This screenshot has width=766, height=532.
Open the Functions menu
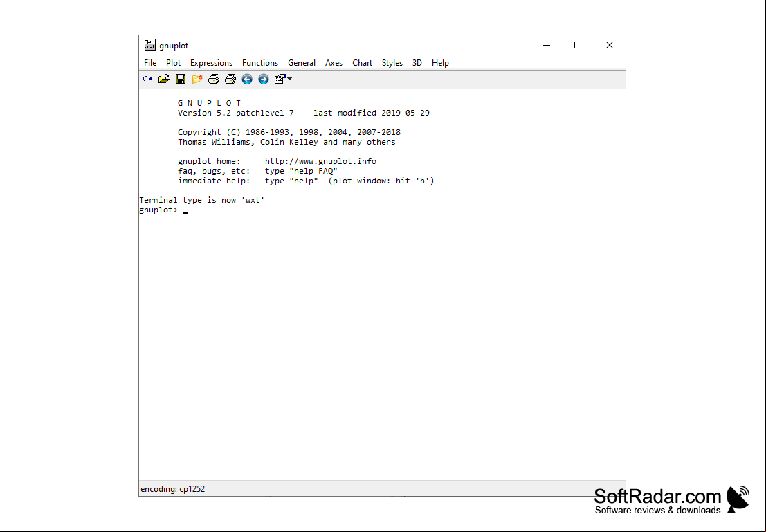coord(260,62)
